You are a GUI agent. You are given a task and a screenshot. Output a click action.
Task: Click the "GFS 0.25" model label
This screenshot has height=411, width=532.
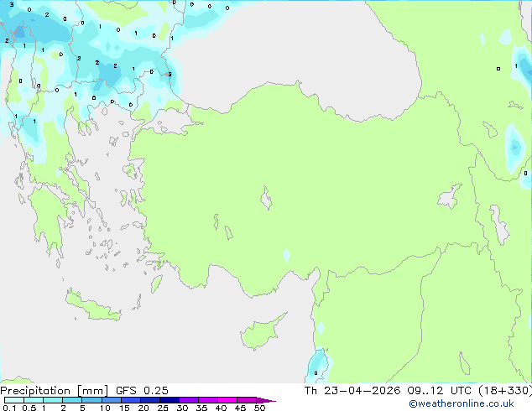(x=142, y=391)
